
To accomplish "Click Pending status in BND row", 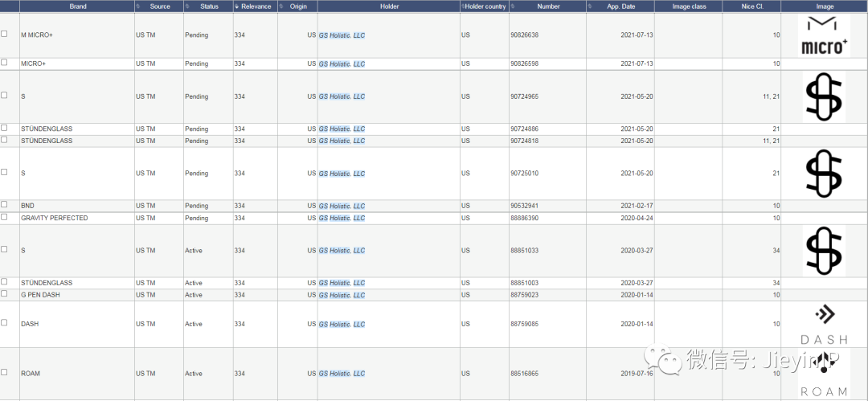I will tap(197, 206).
